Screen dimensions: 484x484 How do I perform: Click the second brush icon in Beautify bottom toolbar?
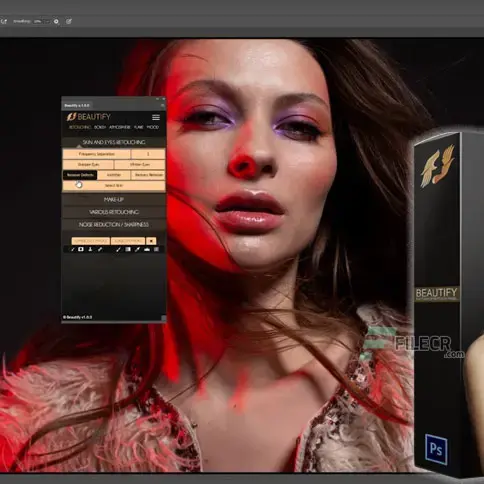pos(118,249)
